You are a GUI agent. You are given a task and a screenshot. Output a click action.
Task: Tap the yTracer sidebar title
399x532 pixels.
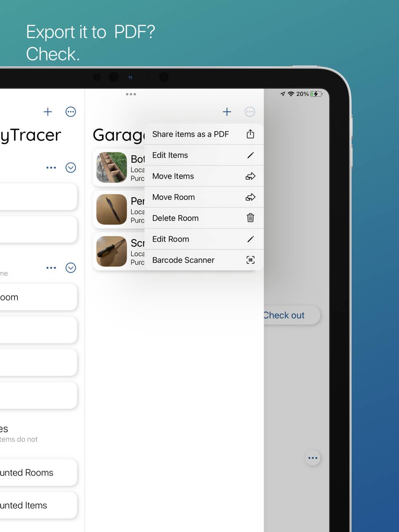pos(31,135)
